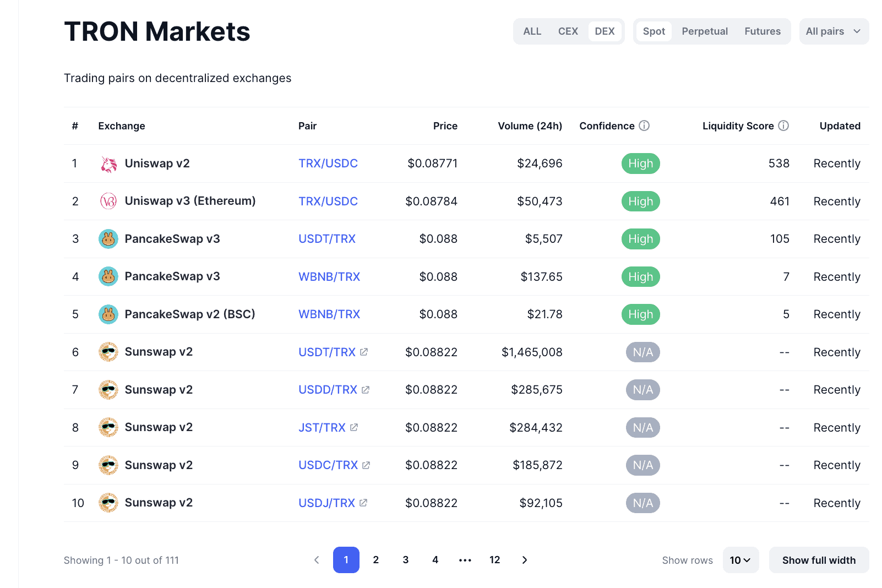Click the pagination ellipsis to expand pages

[465, 560]
